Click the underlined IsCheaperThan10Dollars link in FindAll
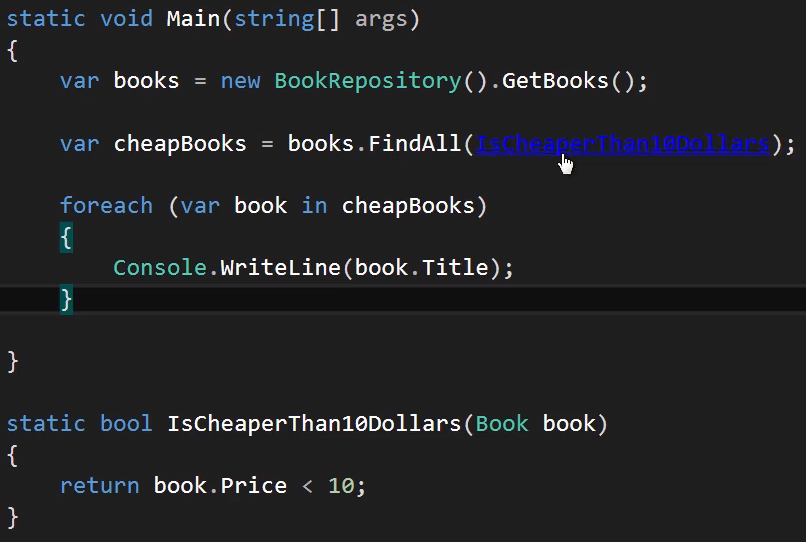The width and height of the screenshot is (806, 542). [x=622, y=143]
